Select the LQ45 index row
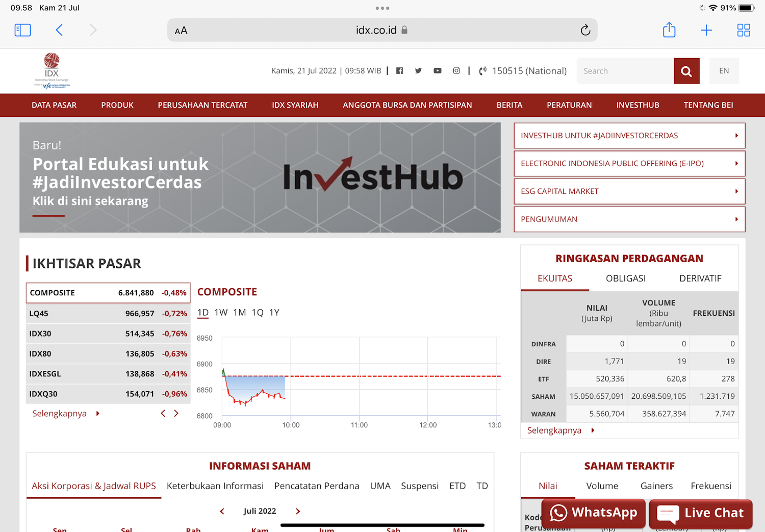The width and height of the screenshot is (765, 532). pyautogui.click(x=108, y=314)
